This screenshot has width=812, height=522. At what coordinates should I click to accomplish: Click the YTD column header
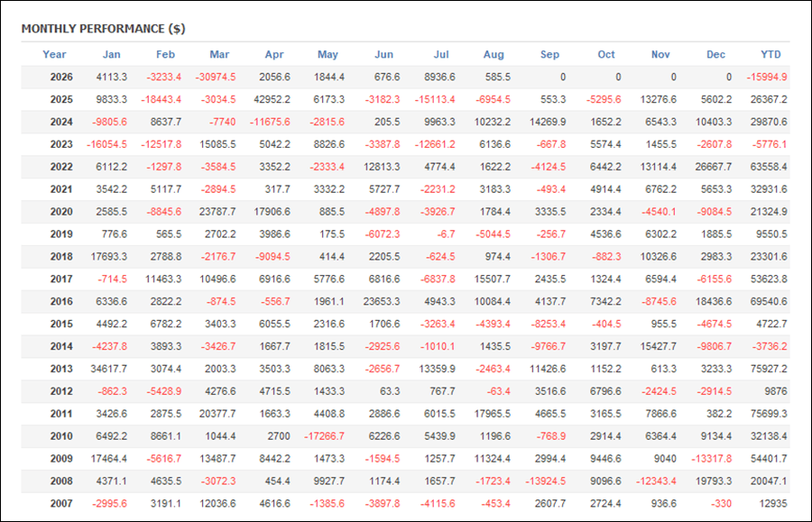tap(770, 54)
